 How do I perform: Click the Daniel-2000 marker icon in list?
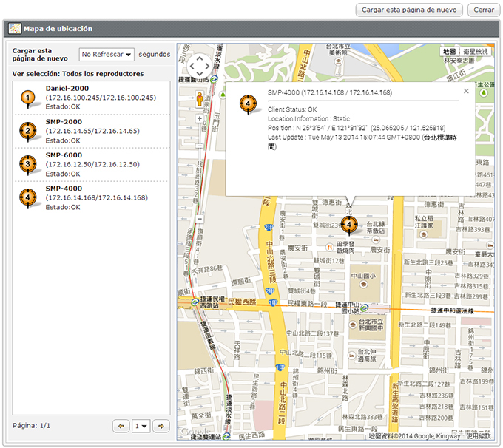tap(27, 98)
